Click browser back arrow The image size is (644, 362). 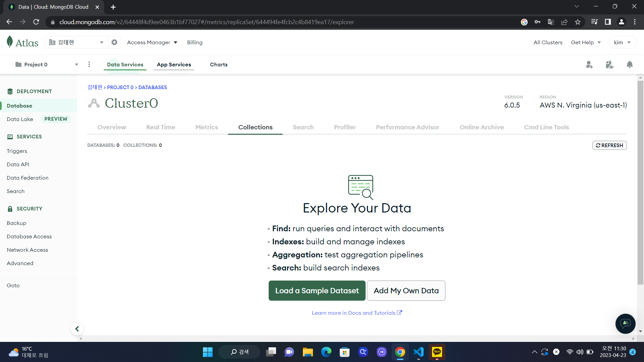pos(9,22)
